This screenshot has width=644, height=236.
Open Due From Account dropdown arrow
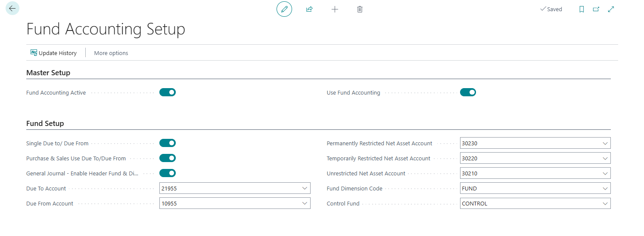305,203
